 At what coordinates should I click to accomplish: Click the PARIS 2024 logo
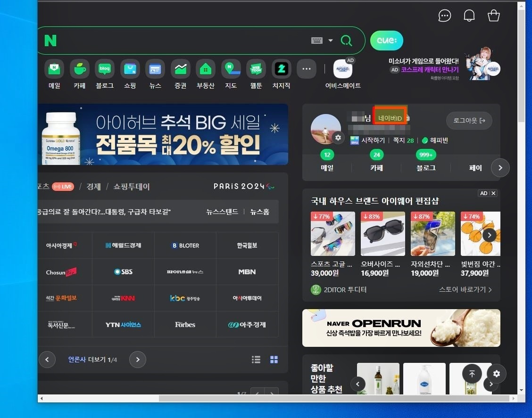click(244, 186)
